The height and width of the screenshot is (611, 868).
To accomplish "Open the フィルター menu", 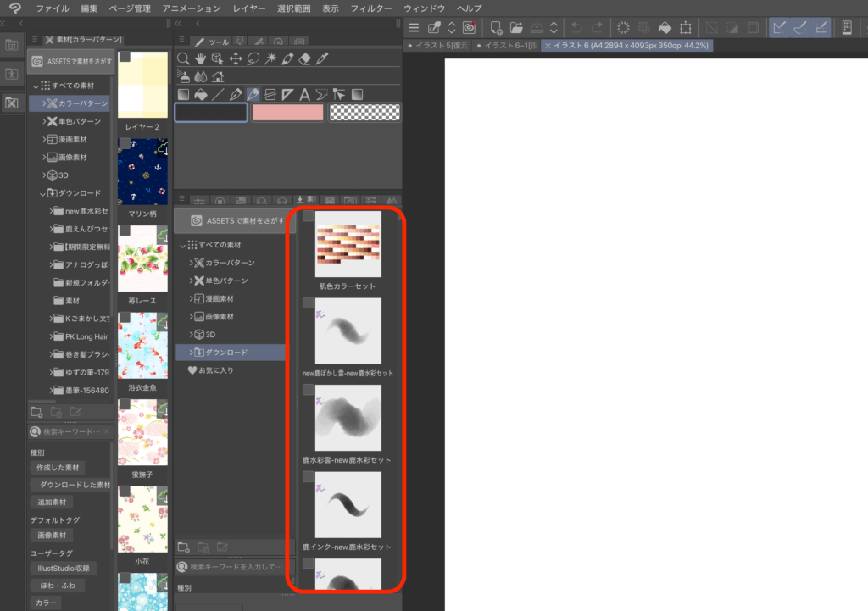I will [371, 8].
